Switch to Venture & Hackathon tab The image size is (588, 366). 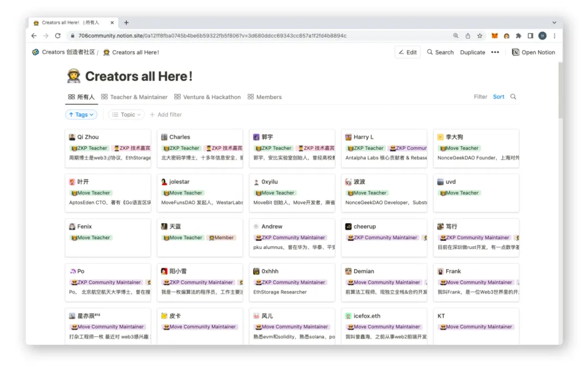[207, 97]
